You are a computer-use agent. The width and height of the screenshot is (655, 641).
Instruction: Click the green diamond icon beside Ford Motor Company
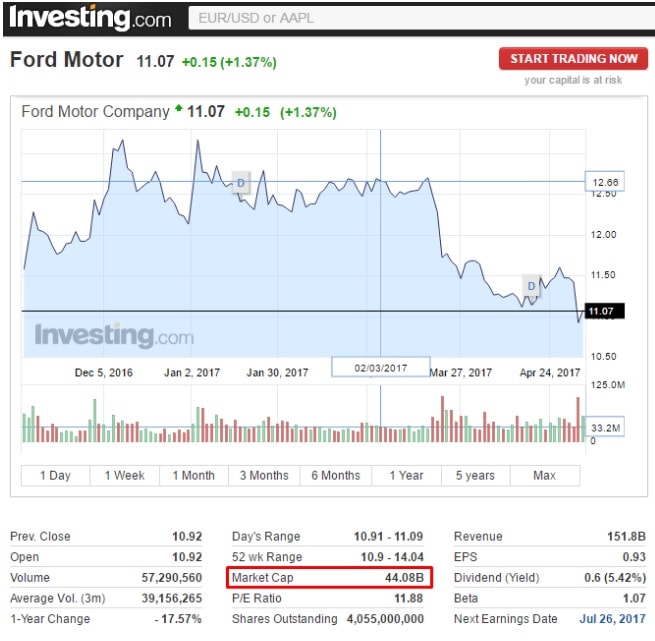tap(179, 108)
